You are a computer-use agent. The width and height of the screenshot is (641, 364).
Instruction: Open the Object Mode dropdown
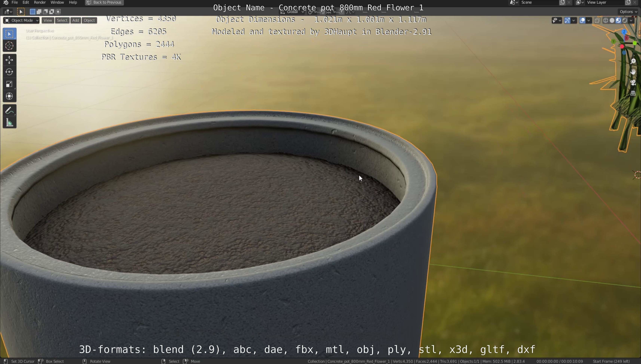21,21
